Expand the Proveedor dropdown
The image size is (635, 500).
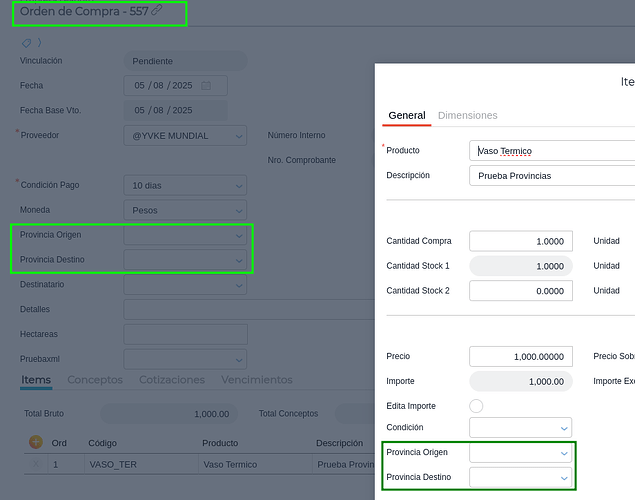click(x=238, y=136)
